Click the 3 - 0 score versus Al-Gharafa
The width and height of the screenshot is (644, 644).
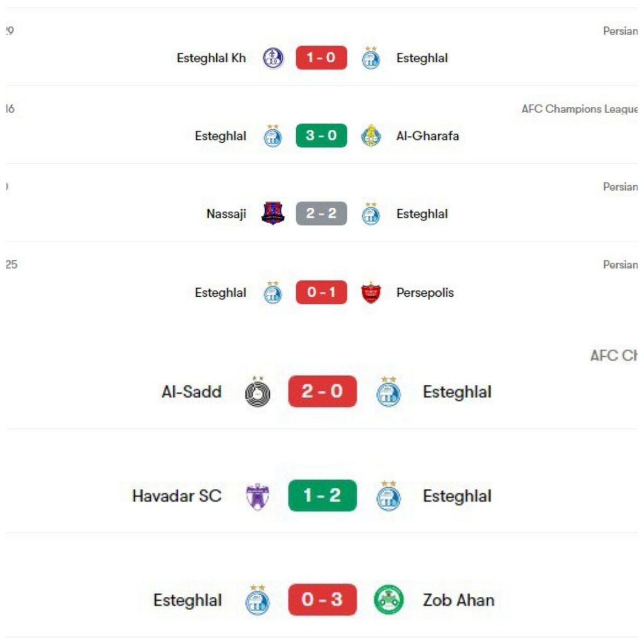click(320, 135)
